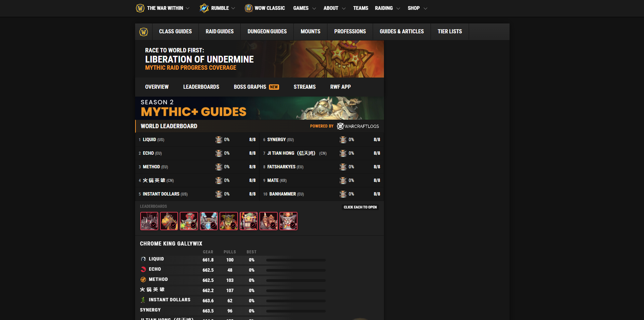The height and width of the screenshot is (320, 644).
Task: Click the Pulls column header
Action: coord(230,252)
